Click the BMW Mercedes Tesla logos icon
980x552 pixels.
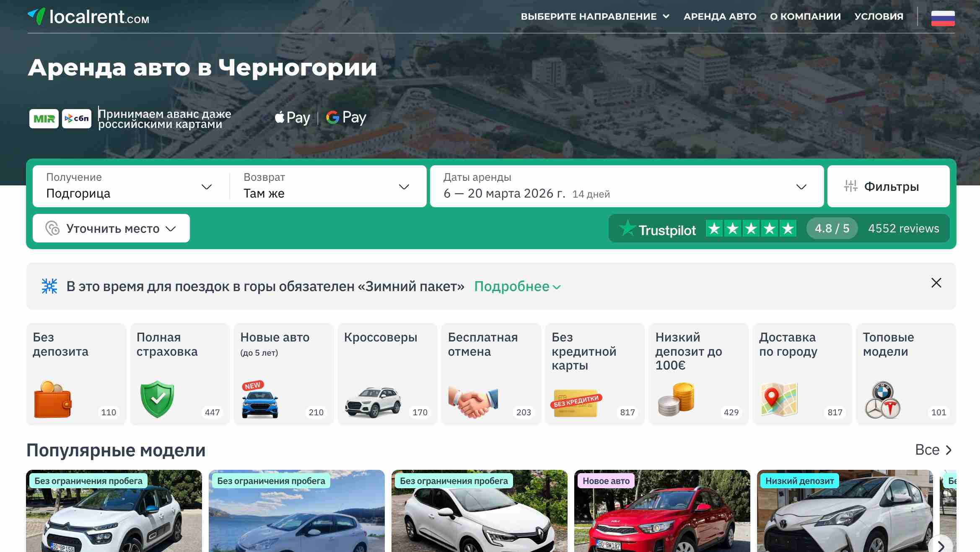[x=883, y=400]
